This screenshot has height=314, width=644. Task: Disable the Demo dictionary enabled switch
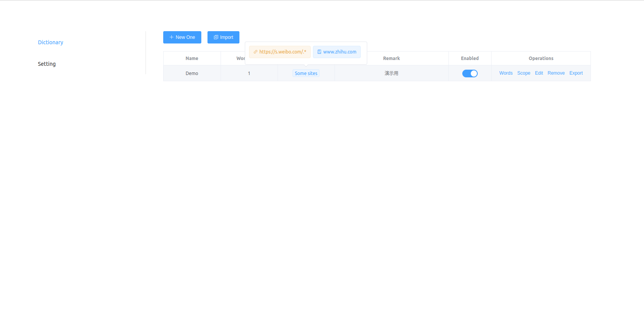(x=470, y=73)
